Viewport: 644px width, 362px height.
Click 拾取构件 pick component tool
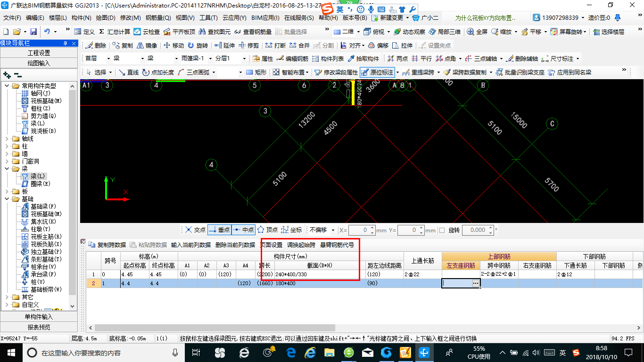point(363,59)
